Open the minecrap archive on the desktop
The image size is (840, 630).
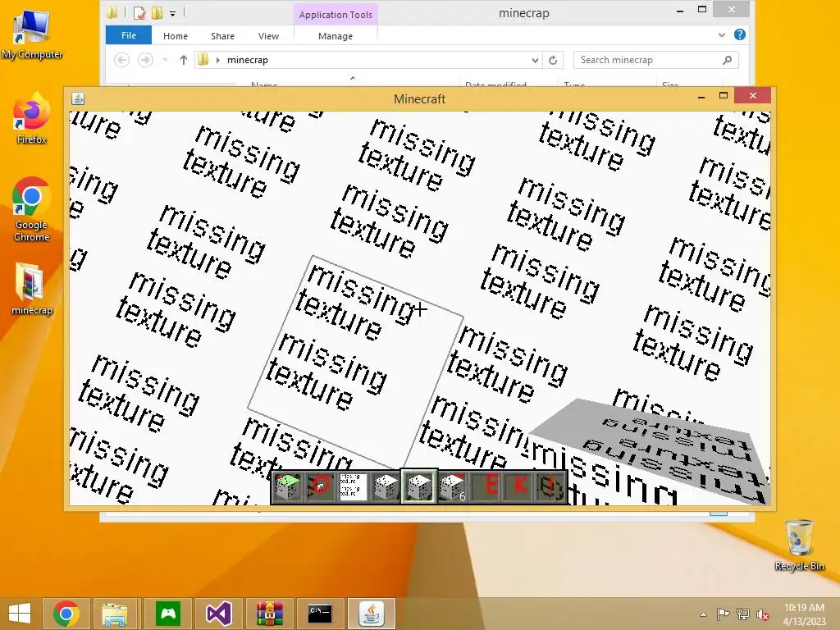point(32,289)
